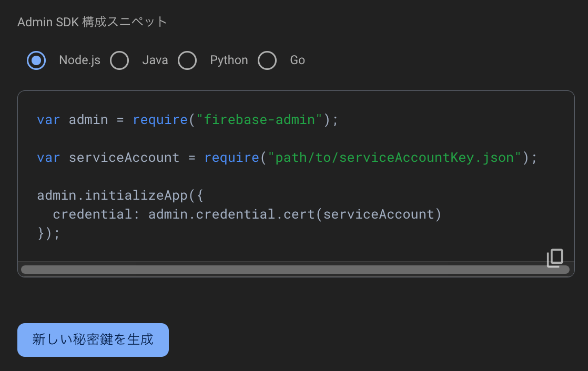Viewport: 588px width, 371px height.
Task: Select the Java radio button
Action: tap(119, 60)
